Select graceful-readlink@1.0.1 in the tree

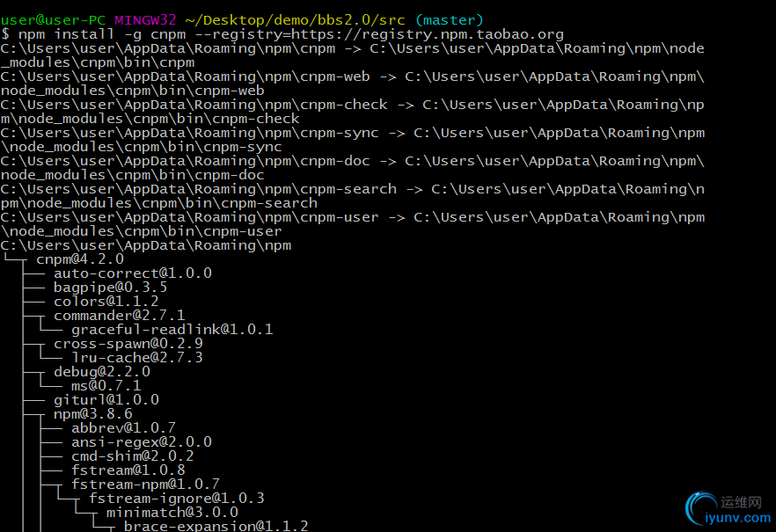[x=172, y=330]
